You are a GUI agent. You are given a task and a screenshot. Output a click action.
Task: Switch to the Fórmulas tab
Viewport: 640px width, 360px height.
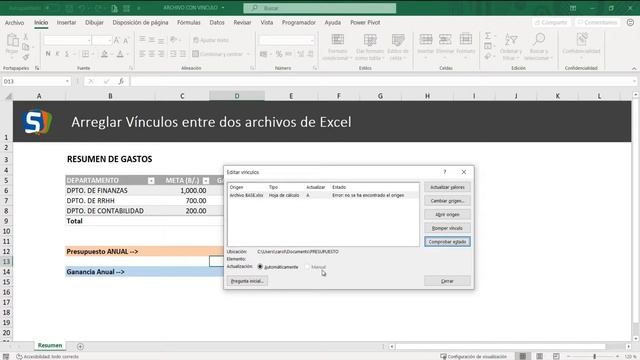[189, 22]
